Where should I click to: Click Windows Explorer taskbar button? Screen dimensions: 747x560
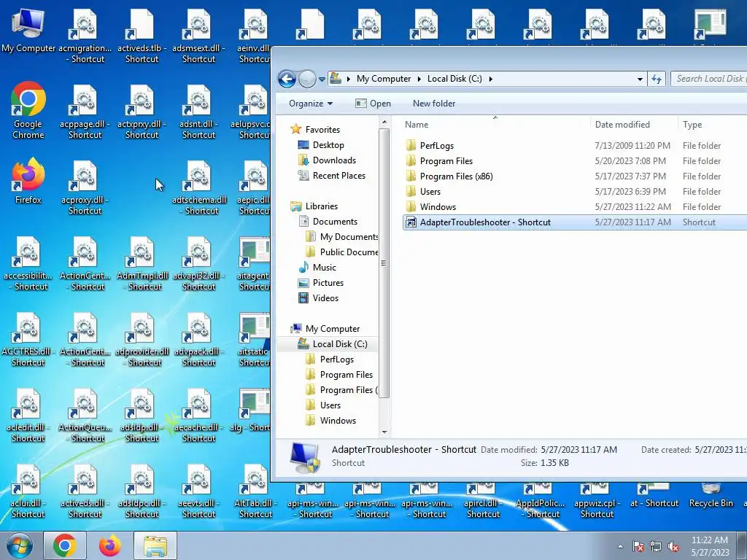155,545
